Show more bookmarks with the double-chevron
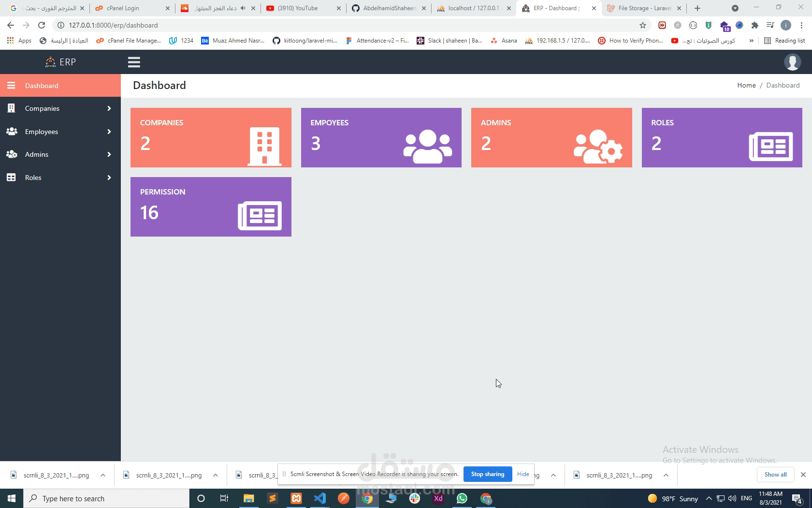The width and height of the screenshot is (812, 508). tap(751, 41)
